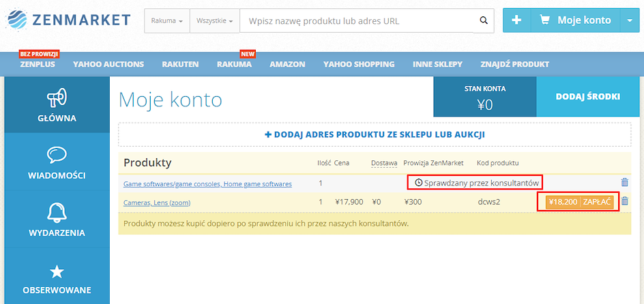Click the ¥300 commission value

coord(413,202)
